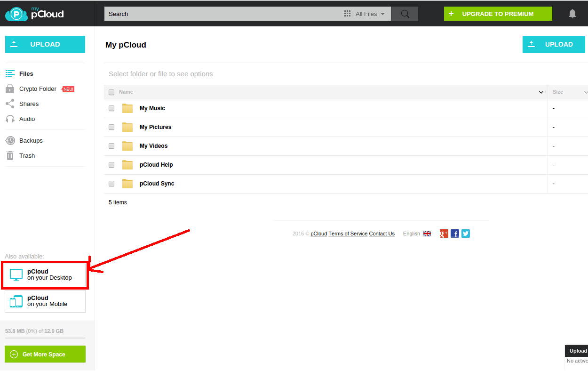Screen dimensions: 588x371
Task: Open the Upload manager panel header
Action: [x=577, y=351]
